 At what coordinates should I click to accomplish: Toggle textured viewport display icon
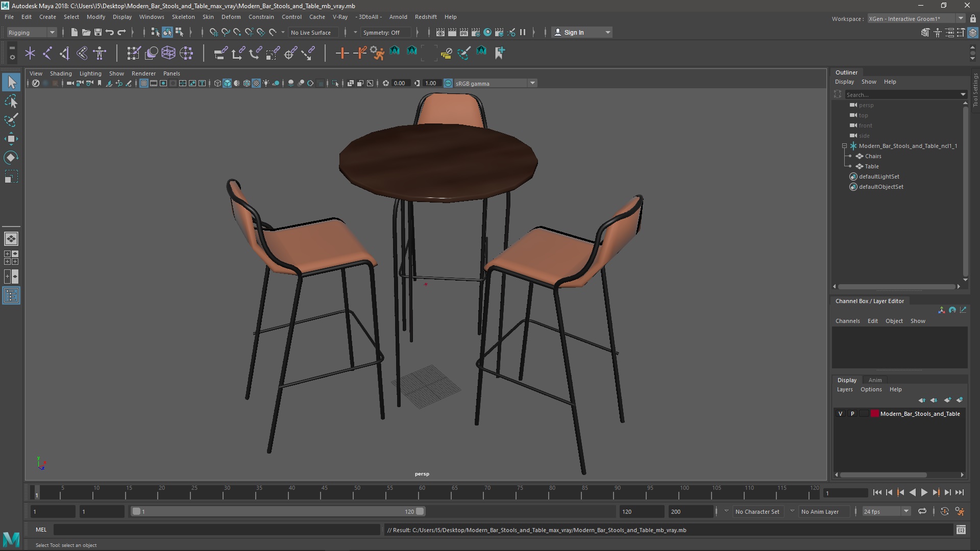[x=256, y=83]
